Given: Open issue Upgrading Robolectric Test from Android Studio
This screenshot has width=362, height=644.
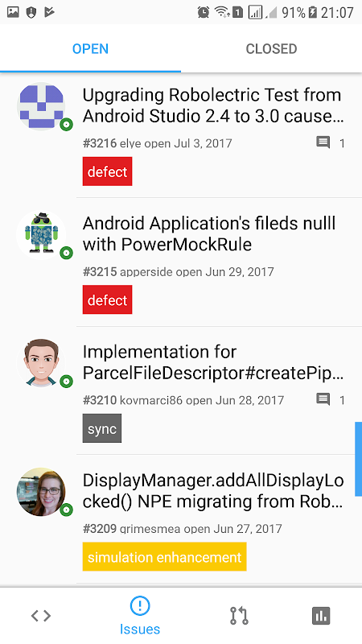Looking at the screenshot, I should coord(213,105).
